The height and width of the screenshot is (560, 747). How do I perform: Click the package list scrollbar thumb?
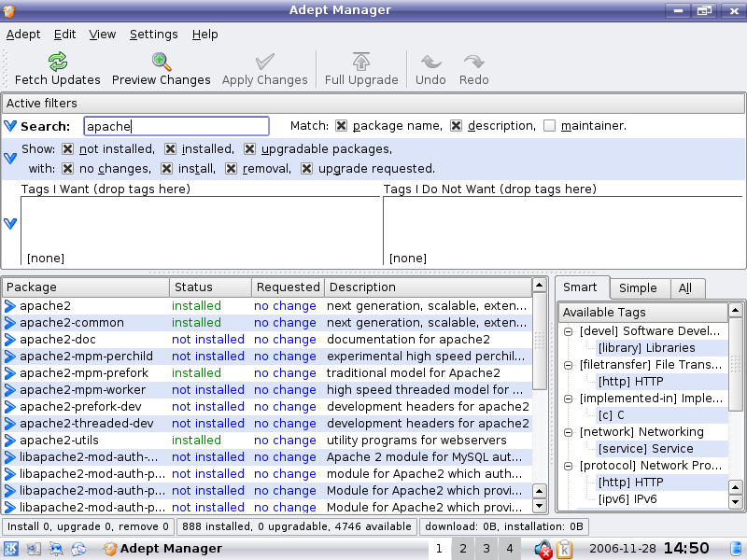click(540, 341)
